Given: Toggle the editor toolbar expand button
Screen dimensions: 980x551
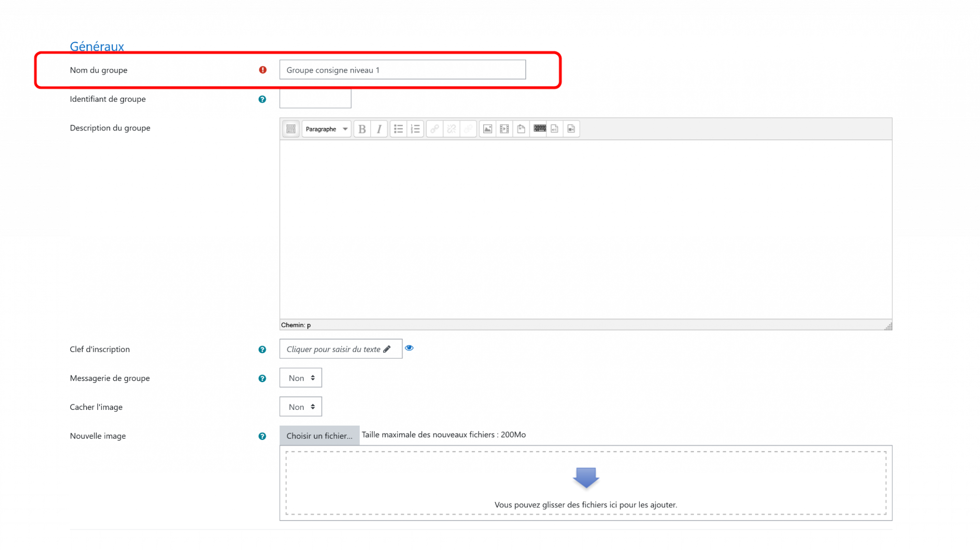Looking at the screenshot, I should tap(290, 129).
